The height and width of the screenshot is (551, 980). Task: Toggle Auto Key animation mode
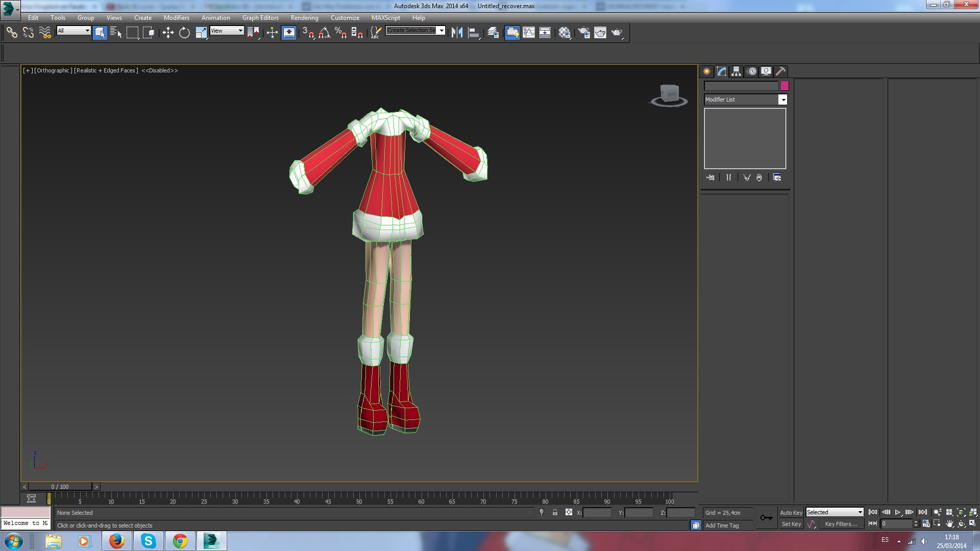791,513
